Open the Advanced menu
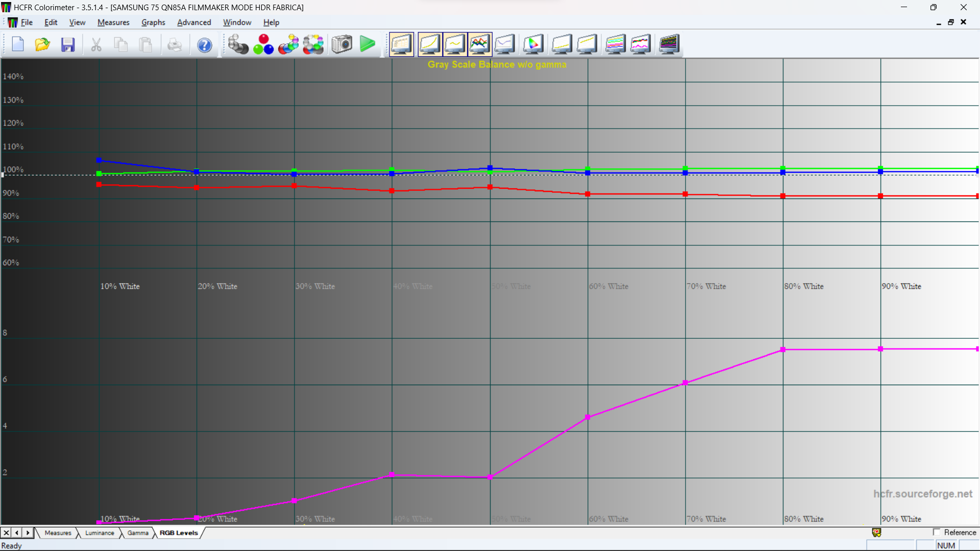 pos(194,22)
